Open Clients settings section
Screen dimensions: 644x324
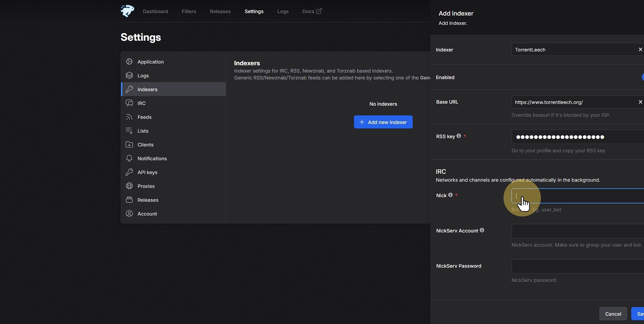point(173,144)
